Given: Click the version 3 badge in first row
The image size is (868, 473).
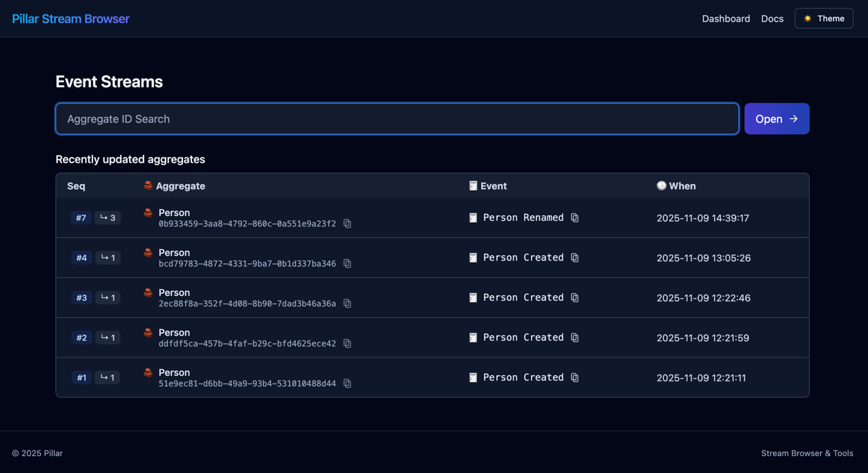Looking at the screenshot, I should 107,218.
